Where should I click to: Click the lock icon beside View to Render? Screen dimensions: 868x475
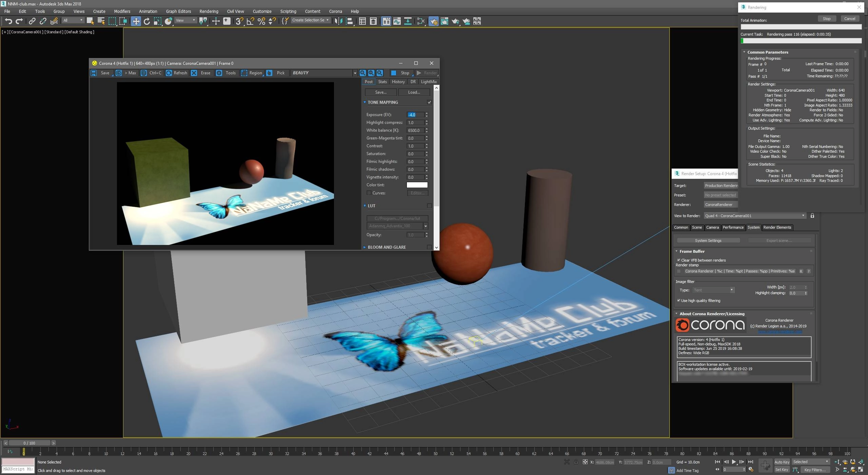812,216
